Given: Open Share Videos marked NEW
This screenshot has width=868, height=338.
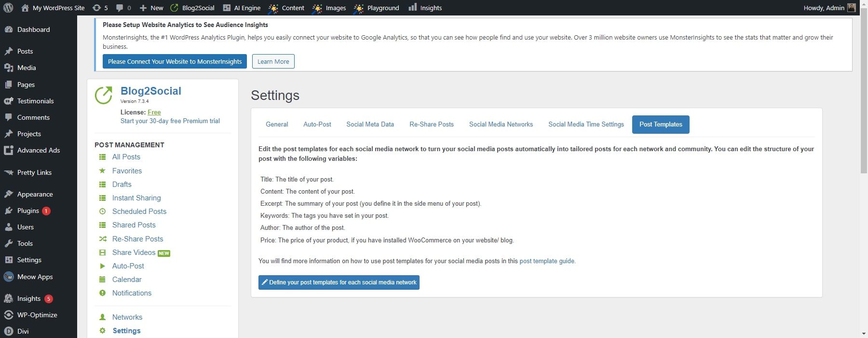Looking at the screenshot, I should click(134, 253).
